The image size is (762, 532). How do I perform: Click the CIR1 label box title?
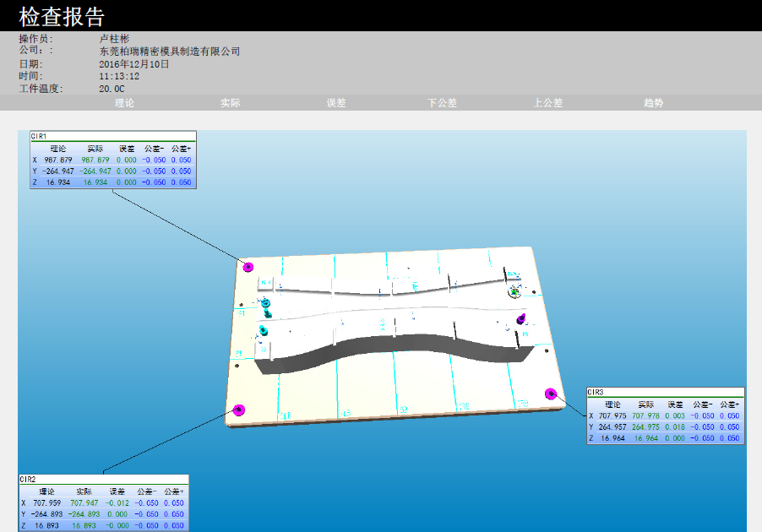[x=39, y=136]
